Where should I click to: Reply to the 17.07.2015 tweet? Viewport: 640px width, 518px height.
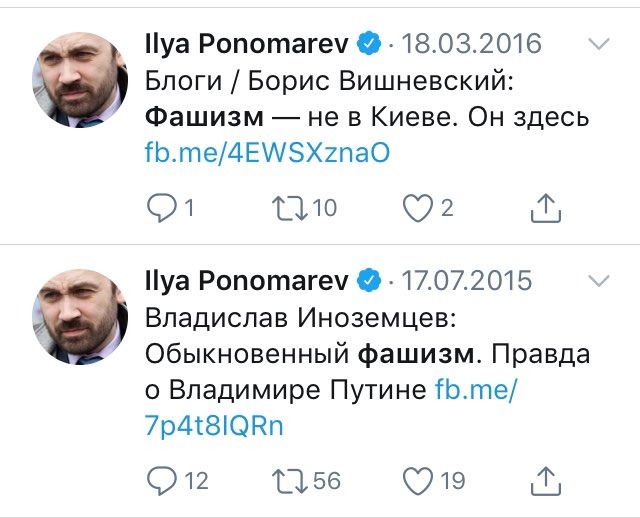pyautogui.click(x=162, y=480)
